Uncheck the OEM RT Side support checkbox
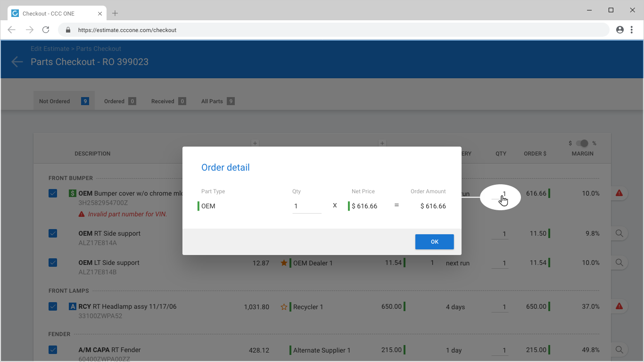644x362 pixels. click(x=53, y=233)
